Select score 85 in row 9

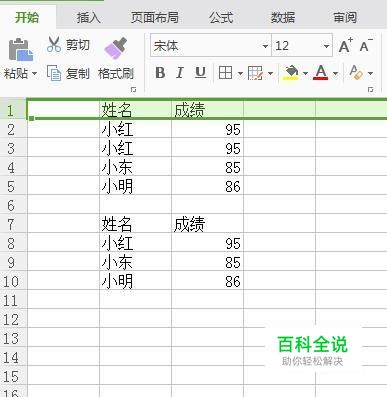pyautogui.click(x=207, y=262)
